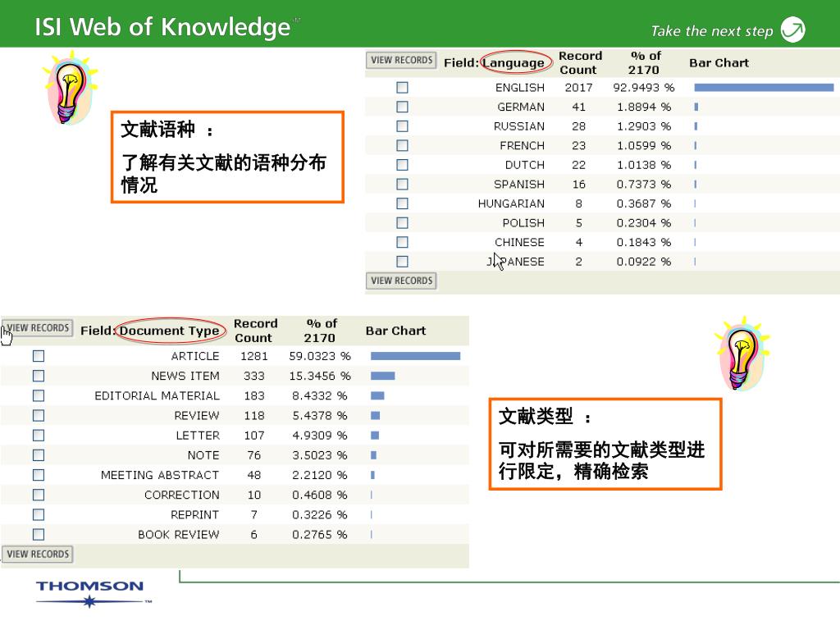Viewport: 840px width, 630px height.
Task: Click the Take the next step text
Action: [x=712, y=31]
